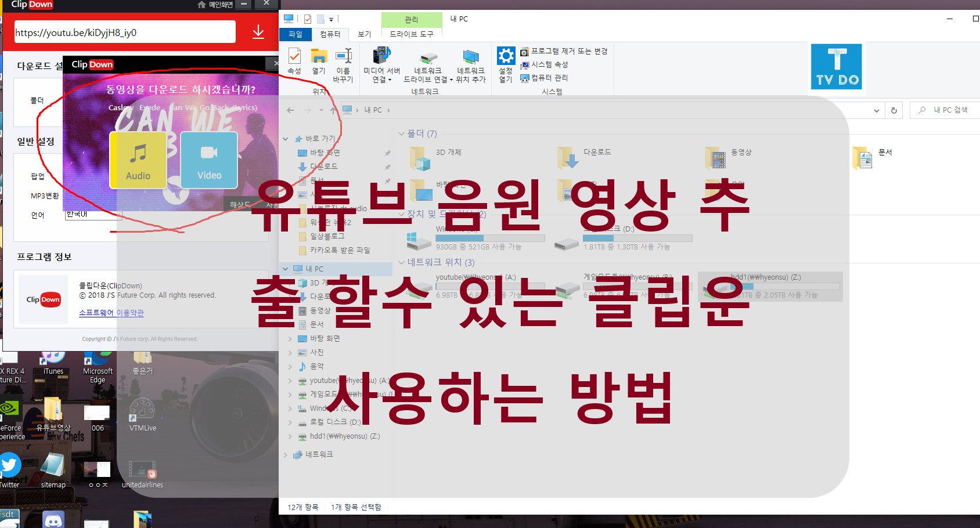Select 로컬 디스크 (D:) in the tree
The image size is (980, 528).
pyautogui.click(x=335, y=422)
